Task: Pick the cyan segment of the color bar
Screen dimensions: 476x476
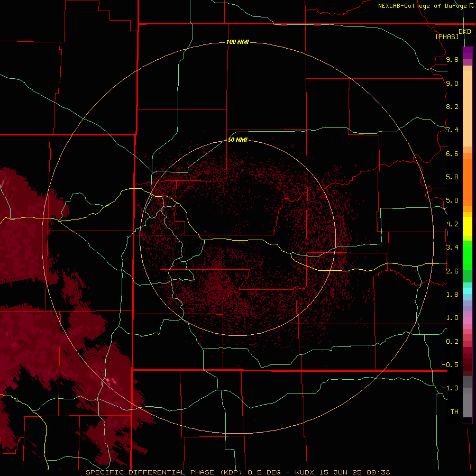Action: tap(467, 291)
